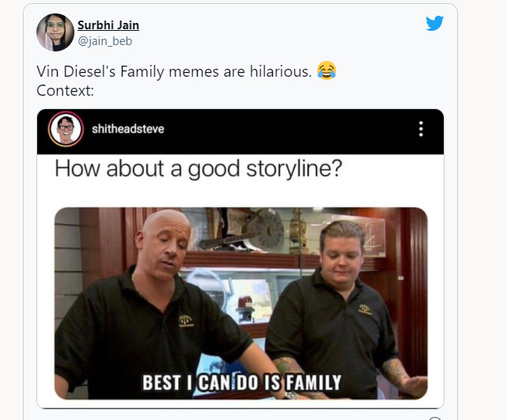
Task: Open the shitheadsteve username
Action: [128, 129]
